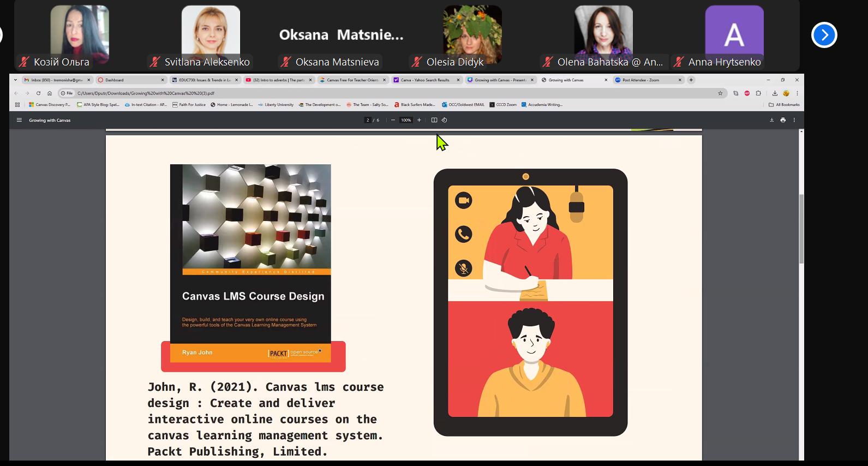Click the Canvas LMS Course Design book cover
Viewport: 868px width, 466px height.
point(250,263)
